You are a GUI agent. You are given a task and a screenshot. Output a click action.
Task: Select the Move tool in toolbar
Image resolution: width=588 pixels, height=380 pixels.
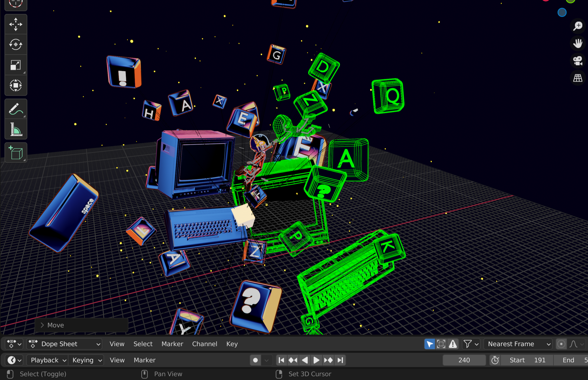click(16, 24)
